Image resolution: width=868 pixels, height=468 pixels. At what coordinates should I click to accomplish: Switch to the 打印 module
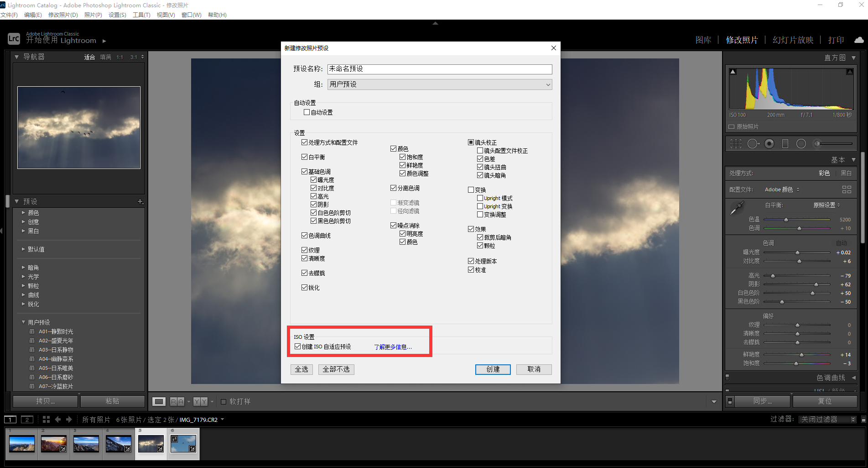[836, 40]
